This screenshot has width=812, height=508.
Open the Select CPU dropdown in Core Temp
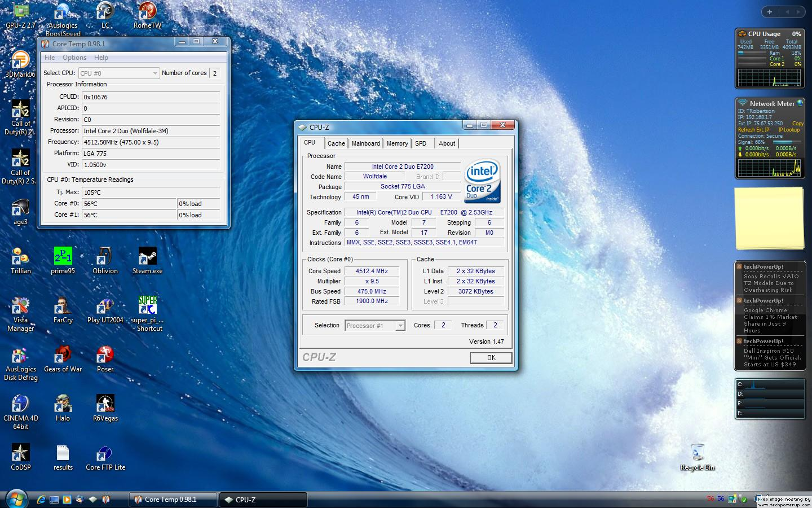119,73
